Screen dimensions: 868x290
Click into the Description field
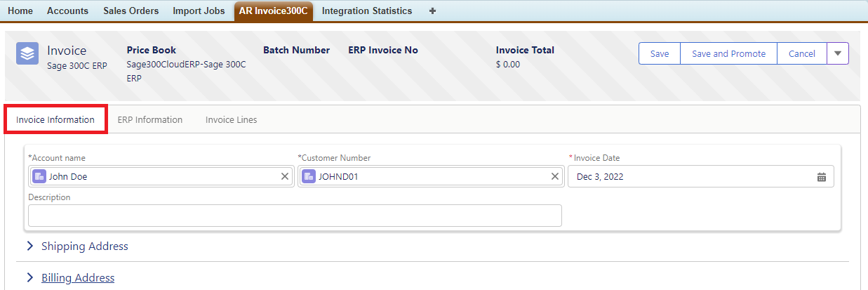[x=295, y=216]
